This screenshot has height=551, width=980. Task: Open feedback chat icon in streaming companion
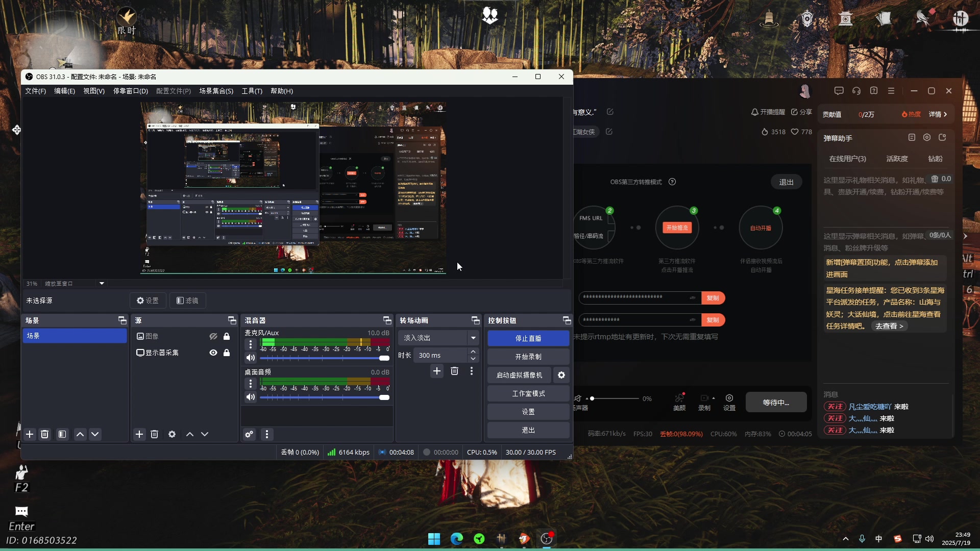coord(839,91)
